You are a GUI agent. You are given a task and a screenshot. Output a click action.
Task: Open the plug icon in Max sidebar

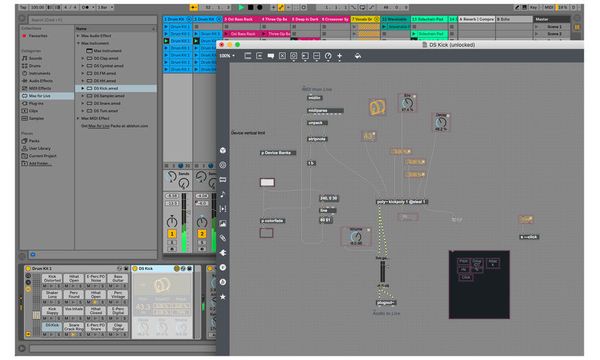pos(223,252)
